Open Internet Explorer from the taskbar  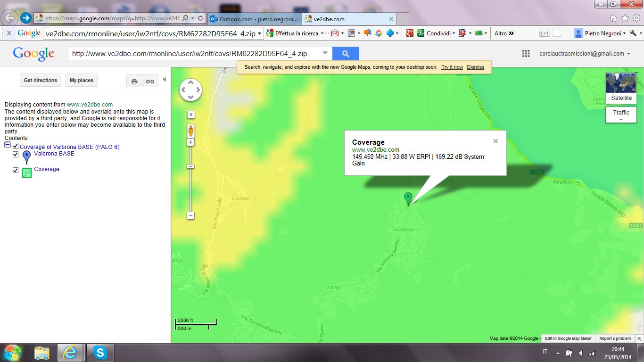point(70,352)
